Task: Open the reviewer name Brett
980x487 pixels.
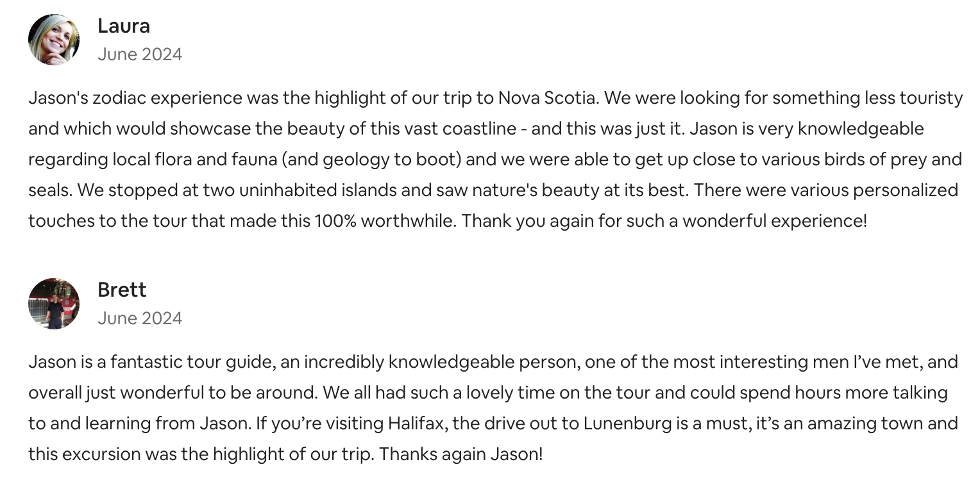Action: click(x=122, y=290)
